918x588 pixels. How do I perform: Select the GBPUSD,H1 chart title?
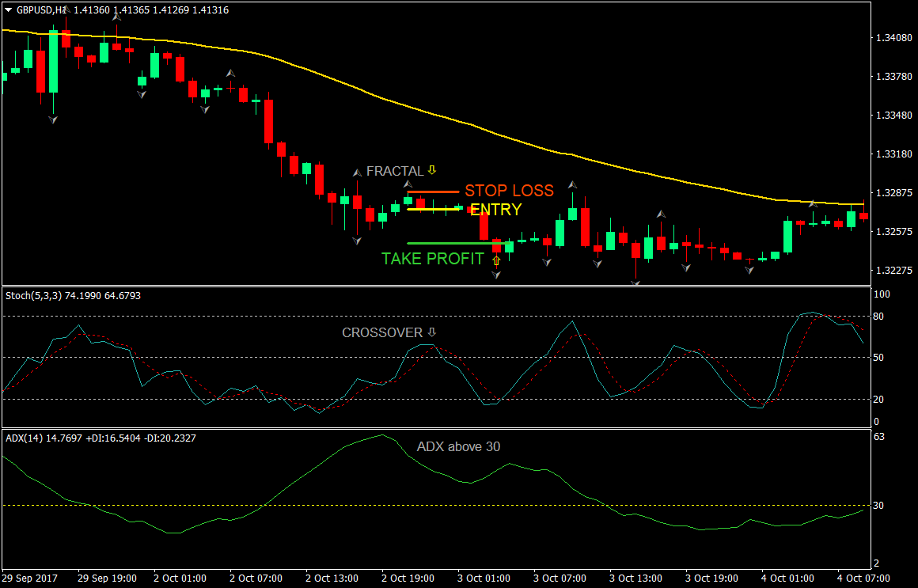tap(42, 10)
